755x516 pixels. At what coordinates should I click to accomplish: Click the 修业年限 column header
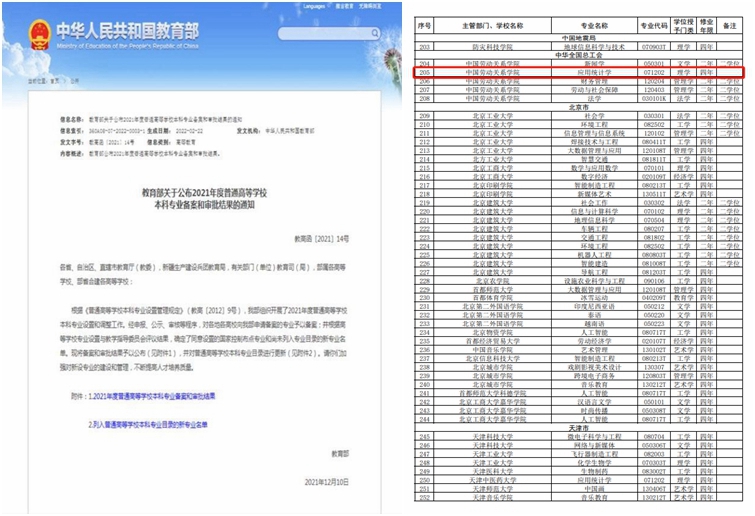pyautogui.click(x=706, y=26)
